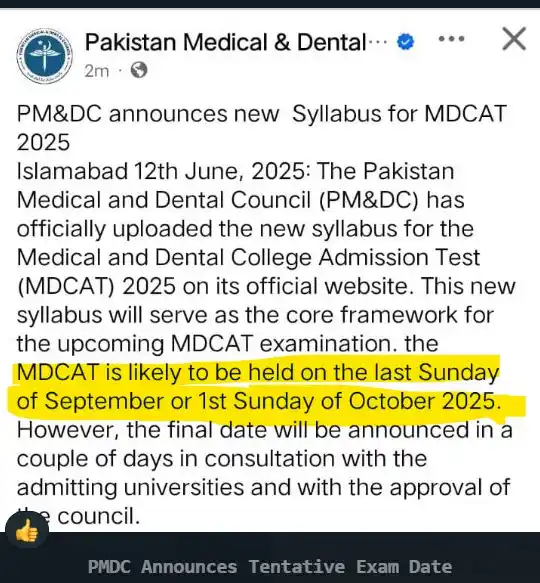Open the PM&DC round profile logo
The image size is (540, 583).
click(44, 56)
